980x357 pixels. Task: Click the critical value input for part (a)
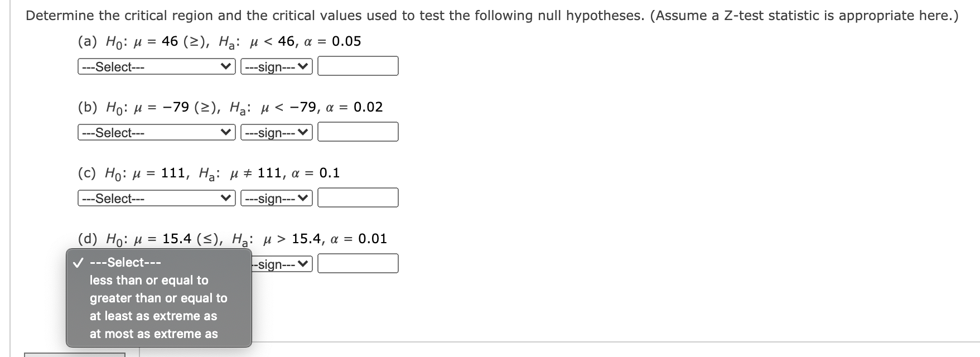(x=357, y=66)
